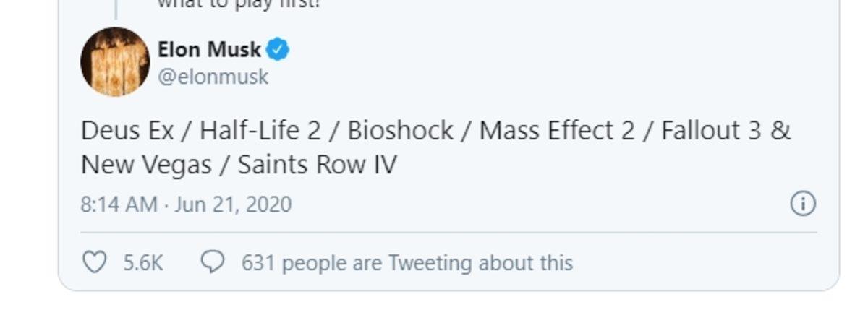Click the reply speech bubble icon
The width and height of the screenshot is (868, 310).
212,262
